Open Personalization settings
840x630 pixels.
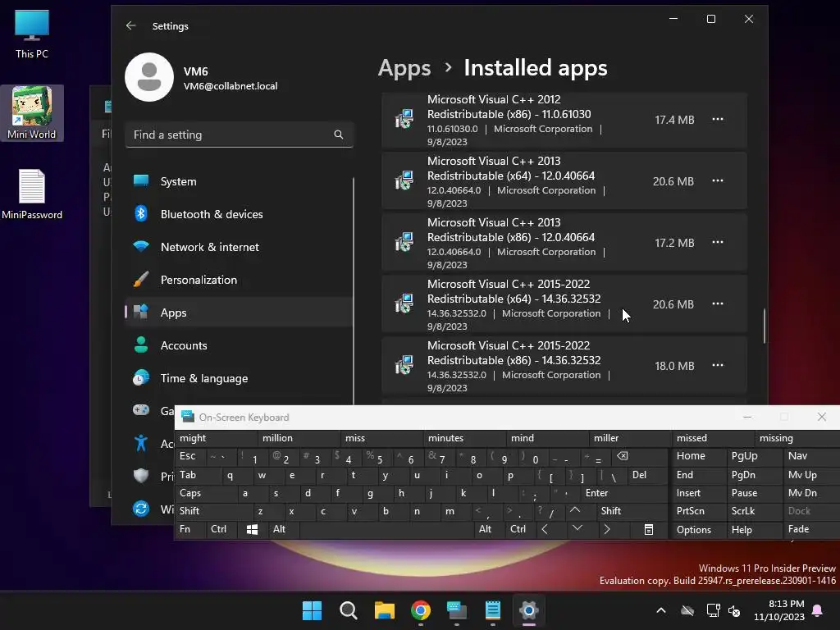[239, 280]
